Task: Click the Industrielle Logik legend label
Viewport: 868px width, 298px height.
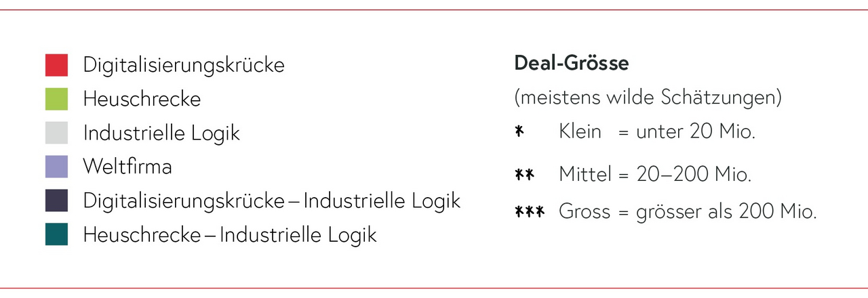Action: point(161,133)
